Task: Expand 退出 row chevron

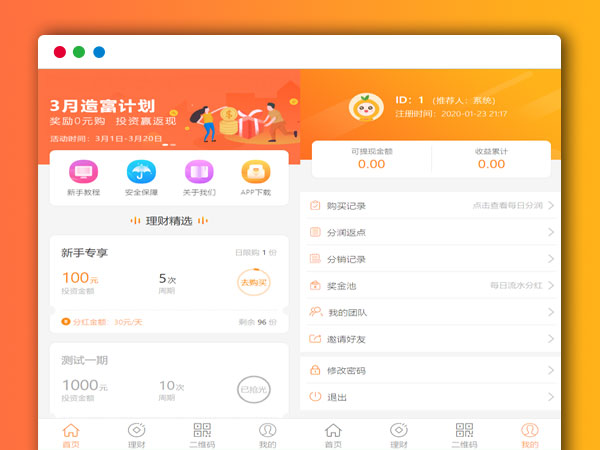Action: (551, 396)
